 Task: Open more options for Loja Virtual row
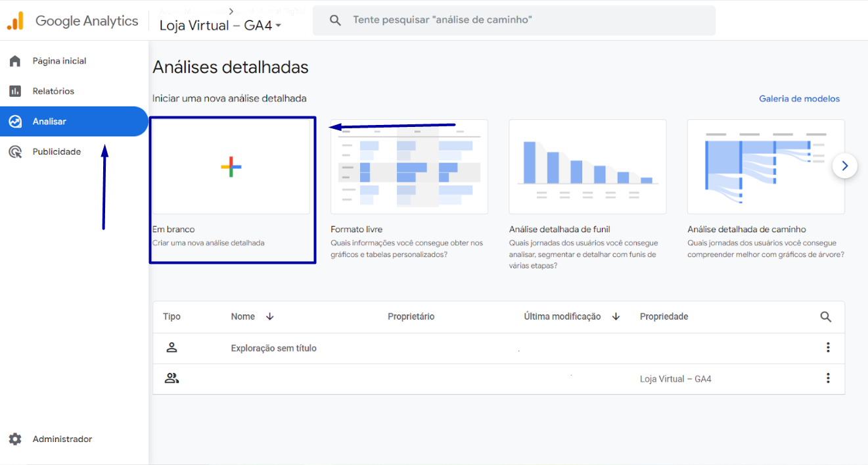click(828, 378)
